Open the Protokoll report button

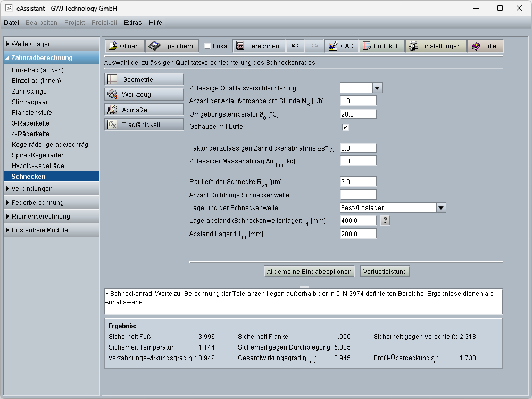[x=381, y=46]
